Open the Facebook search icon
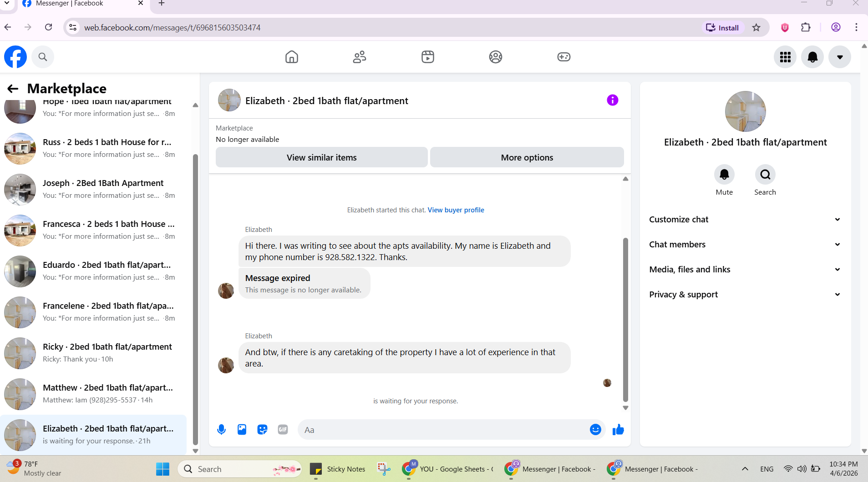 (x=43, y=57)
